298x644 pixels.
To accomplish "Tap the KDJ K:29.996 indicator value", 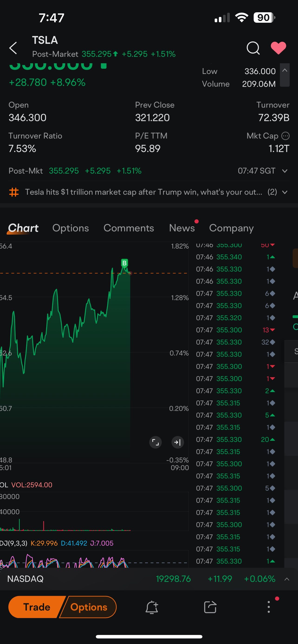I will tap(44, 543).
